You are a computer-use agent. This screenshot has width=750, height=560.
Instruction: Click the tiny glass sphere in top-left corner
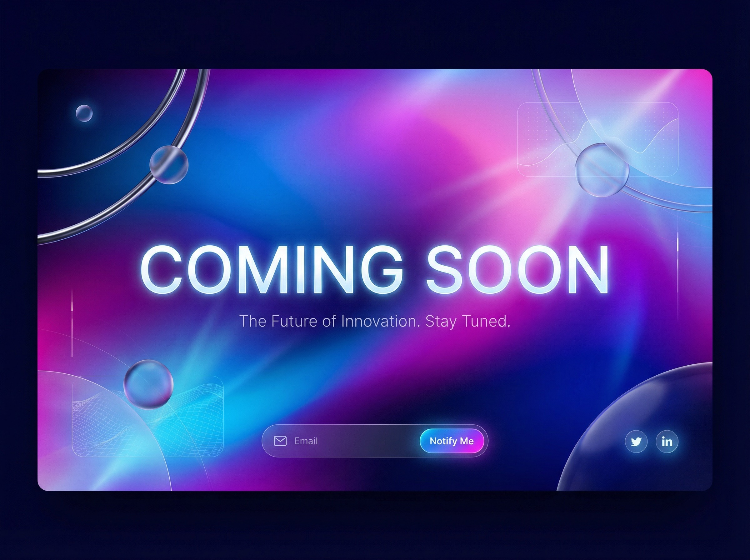84,113
